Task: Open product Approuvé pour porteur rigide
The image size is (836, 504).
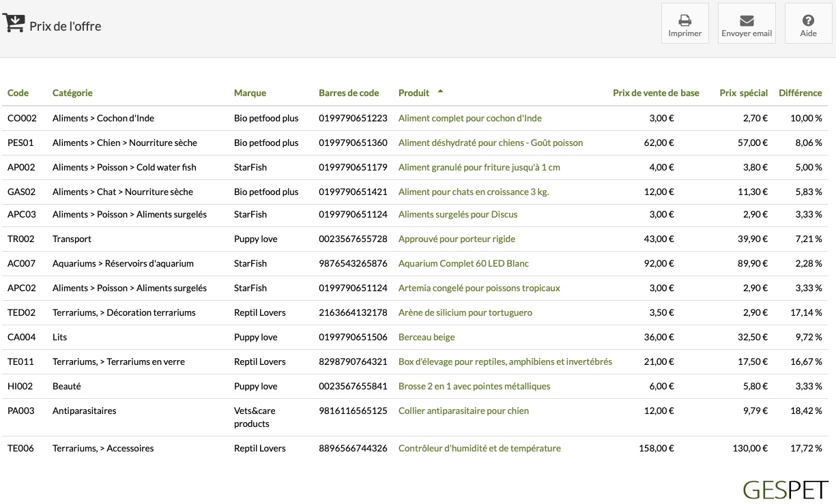Action: pyautogui.click(x=457, y=239)
